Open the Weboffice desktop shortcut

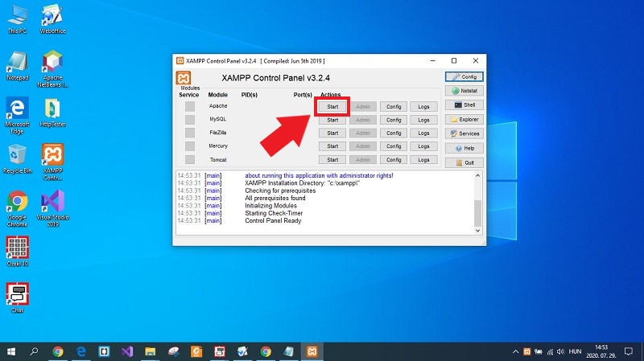(52, 19)
